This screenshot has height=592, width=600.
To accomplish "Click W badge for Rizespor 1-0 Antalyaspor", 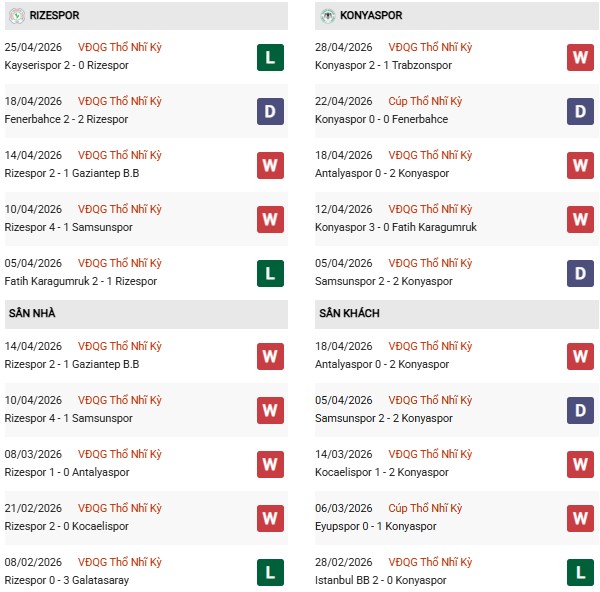I will (270, 464).
